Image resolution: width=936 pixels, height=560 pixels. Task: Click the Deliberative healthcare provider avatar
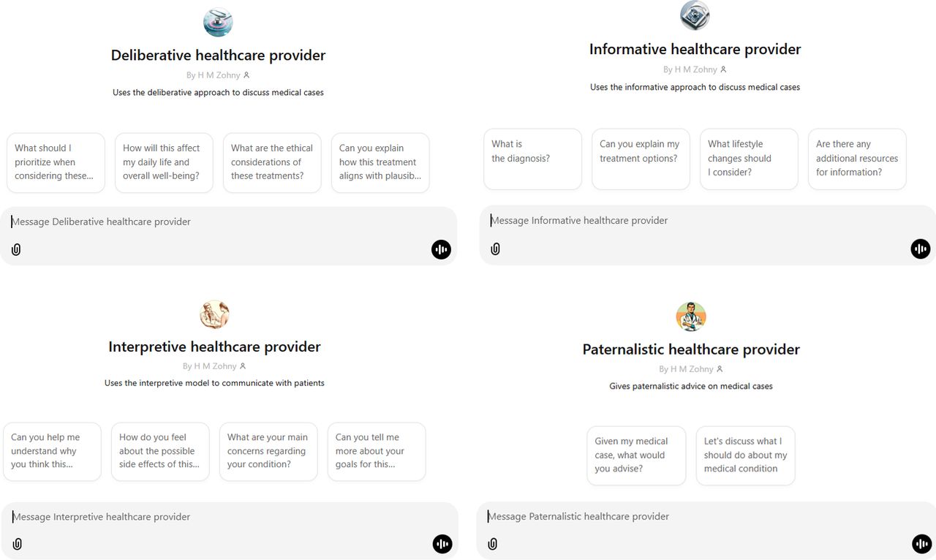pyautogui.click(x=218, y=22)
